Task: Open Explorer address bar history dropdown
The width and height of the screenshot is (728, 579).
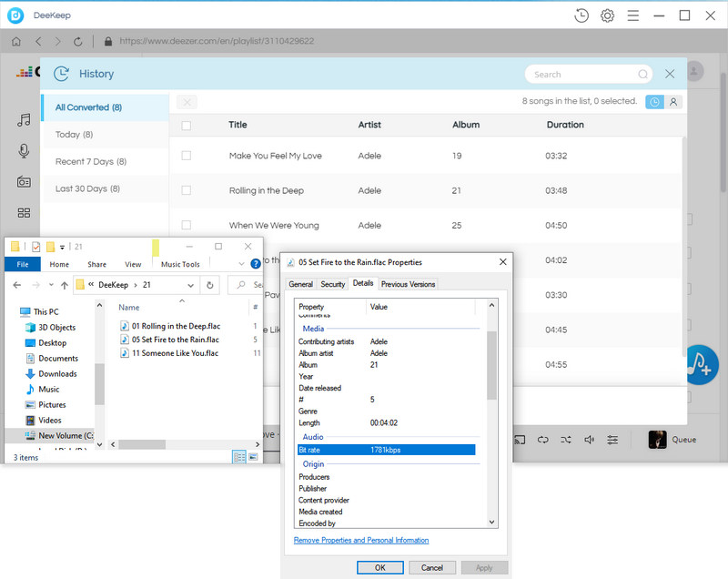Action: [190, 285]
